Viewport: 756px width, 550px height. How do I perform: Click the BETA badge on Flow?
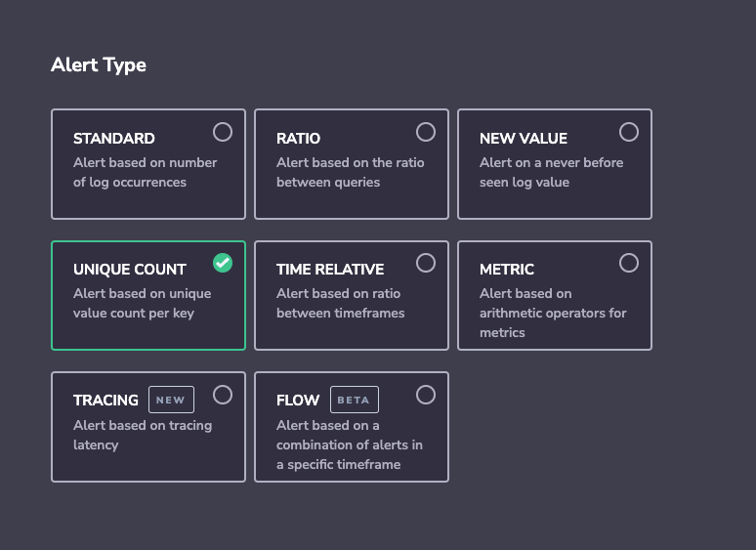[355, 400]
